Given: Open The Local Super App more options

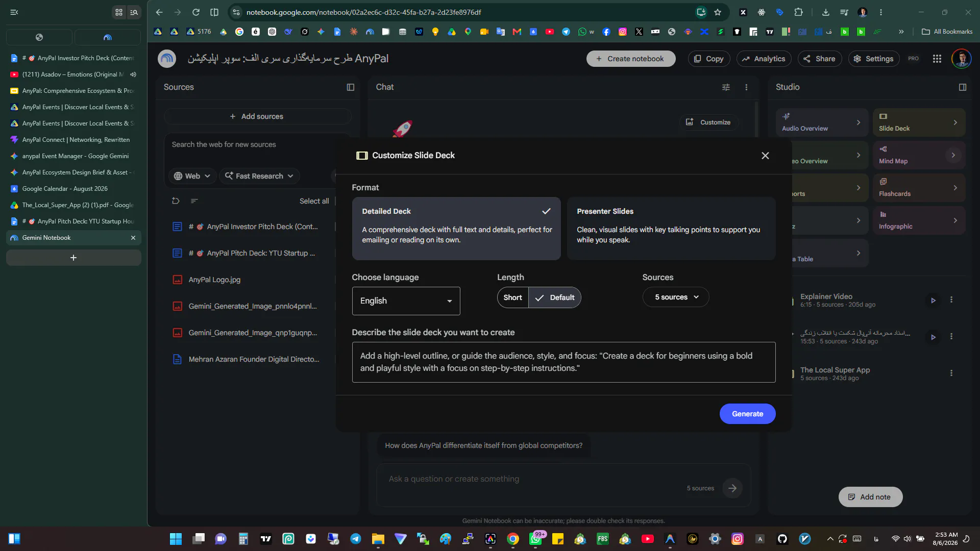Looking at the screenshot, I should point(951,373).
